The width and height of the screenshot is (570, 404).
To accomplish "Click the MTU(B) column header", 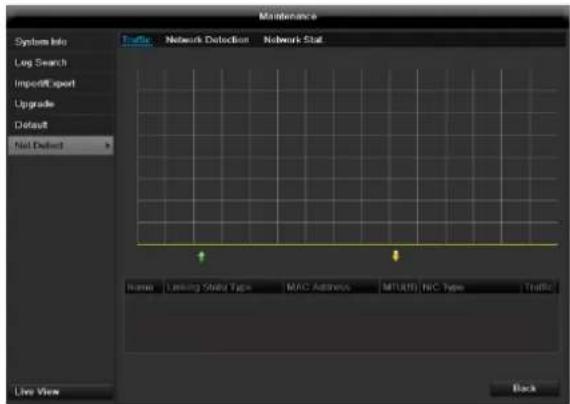I will click(x=400, y=287).
